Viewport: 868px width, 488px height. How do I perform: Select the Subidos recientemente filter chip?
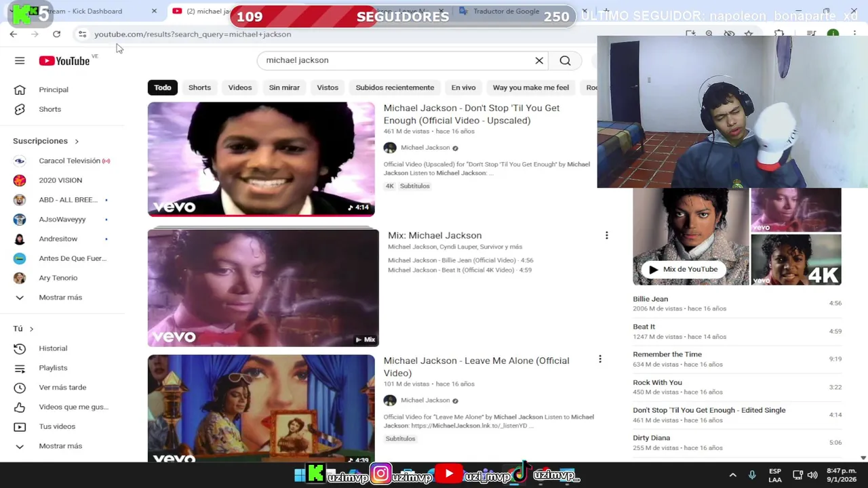(395, 87)
